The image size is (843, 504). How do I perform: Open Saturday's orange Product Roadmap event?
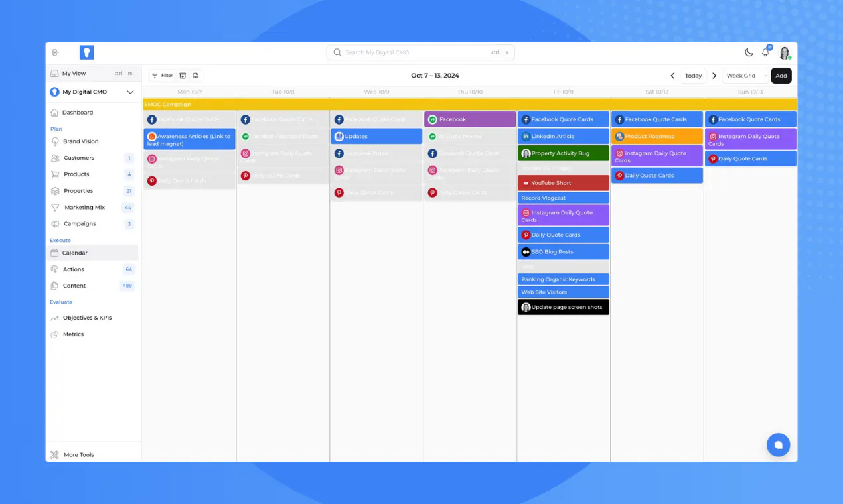click(x=657, y=137)
